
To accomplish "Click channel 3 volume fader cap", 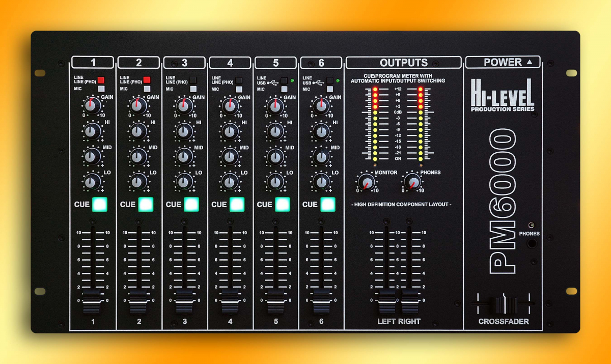I will pyautogui.click(x=184, y=302).
